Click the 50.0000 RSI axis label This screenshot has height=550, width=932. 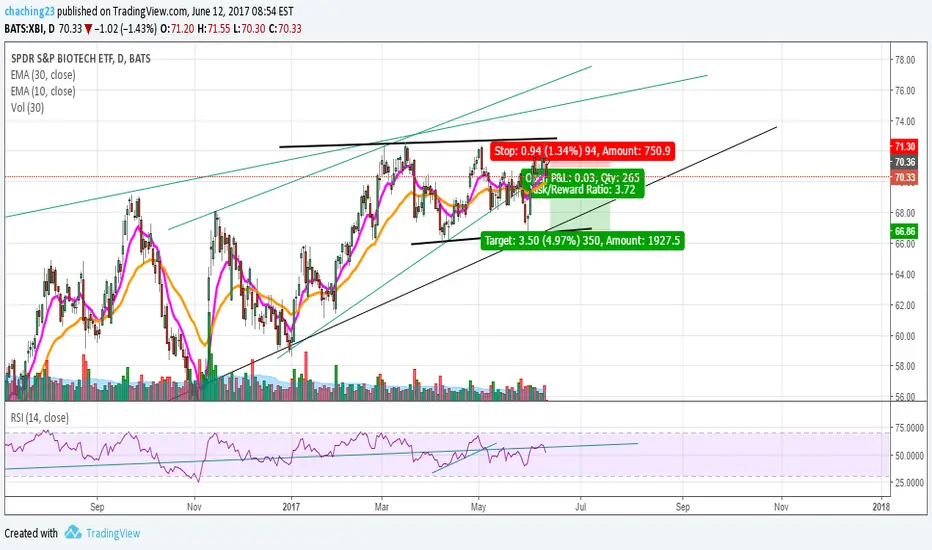[909, 455]
